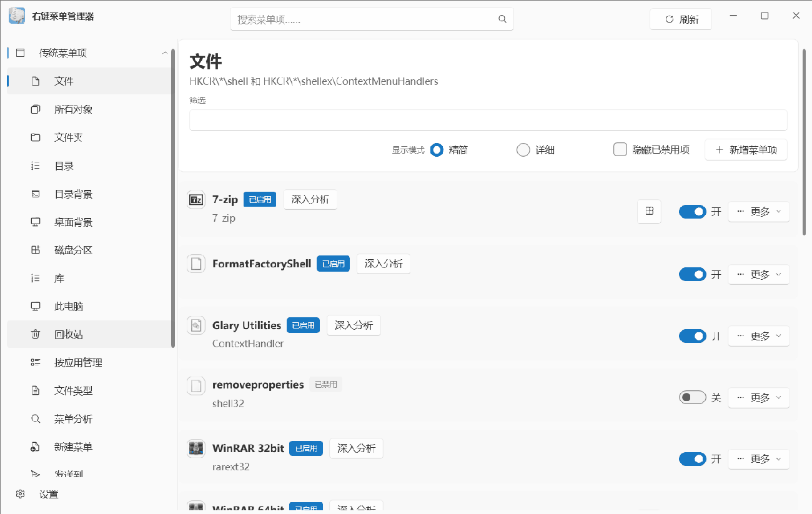Open 更多 dropdown for 7-zip
The image size is (812, 514).
pos(759,212)
